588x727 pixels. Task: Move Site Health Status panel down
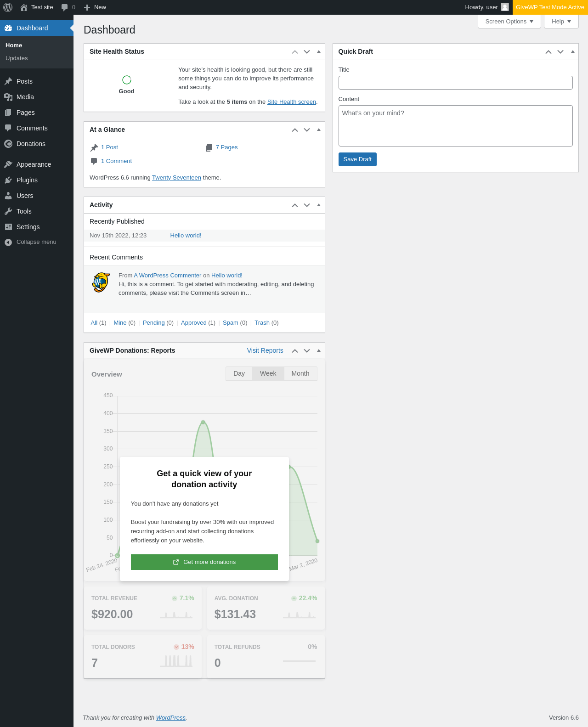tap(307, 52)
